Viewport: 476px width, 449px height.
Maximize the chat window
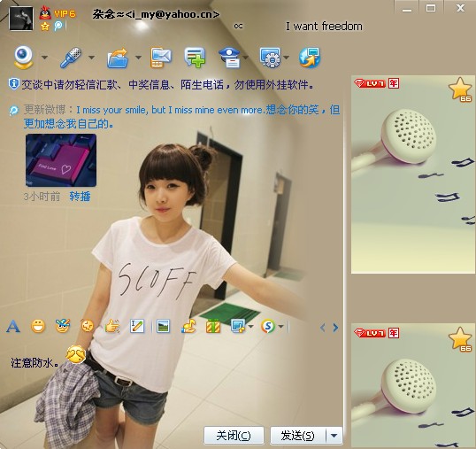click(431, 8)
